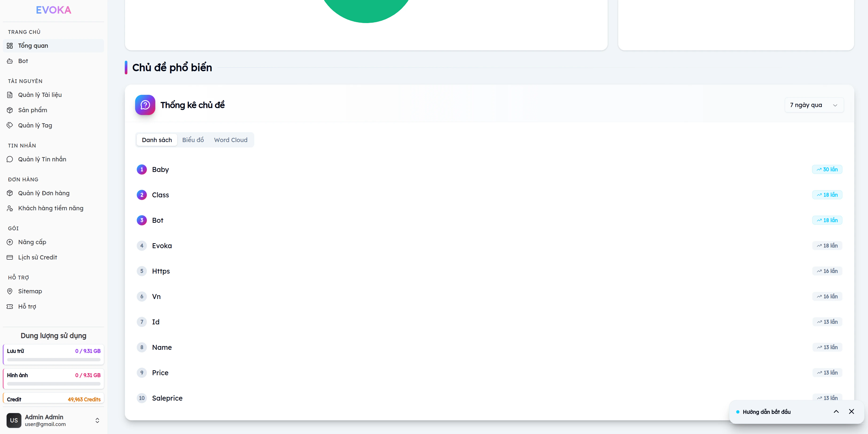868x434 pixels.
Task: Open Lịch sử Credit page
Action: [37, 257]
